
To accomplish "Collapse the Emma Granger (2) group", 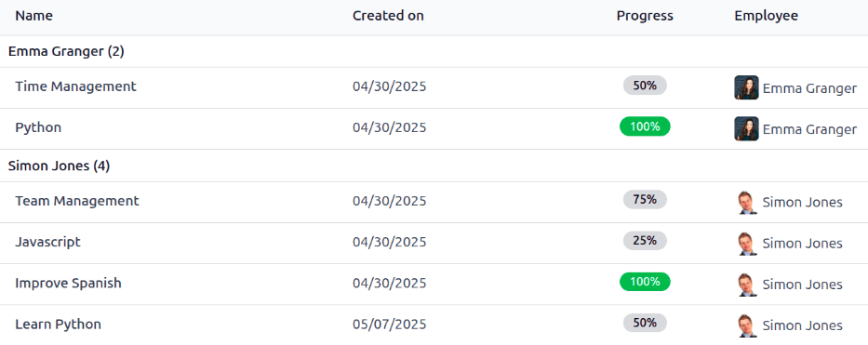I will click(66, 51).
